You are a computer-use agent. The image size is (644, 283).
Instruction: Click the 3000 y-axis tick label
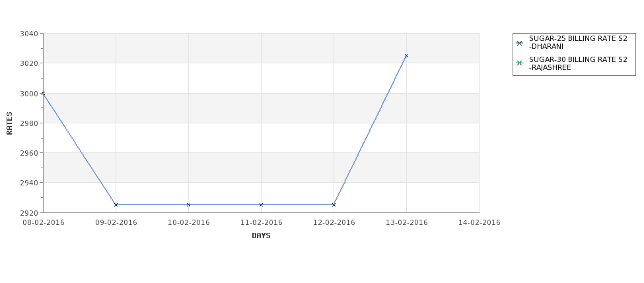click(29, 94)
